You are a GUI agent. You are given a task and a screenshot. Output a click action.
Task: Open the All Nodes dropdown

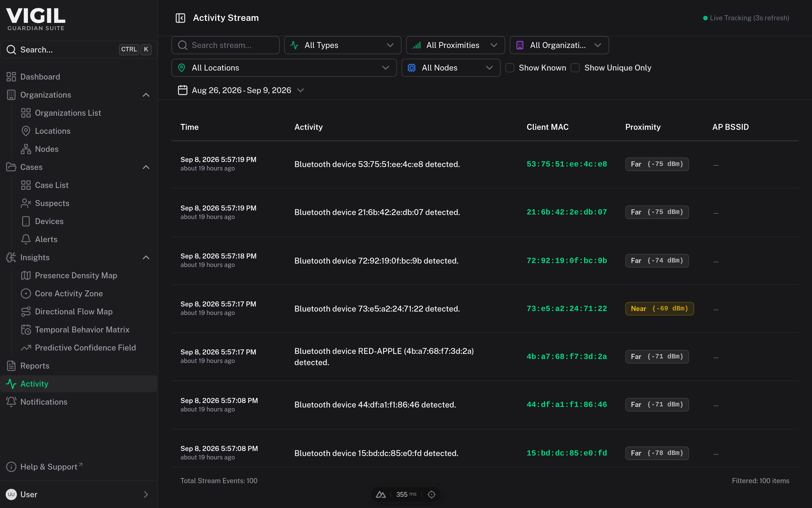451,68
